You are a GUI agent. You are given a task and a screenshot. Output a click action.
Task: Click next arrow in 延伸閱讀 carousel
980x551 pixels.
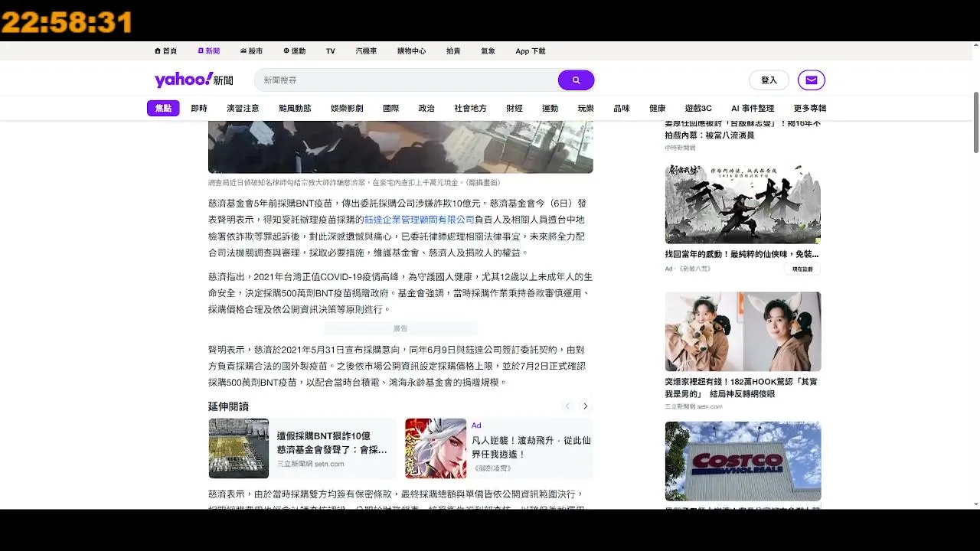(x=586, y=406)
